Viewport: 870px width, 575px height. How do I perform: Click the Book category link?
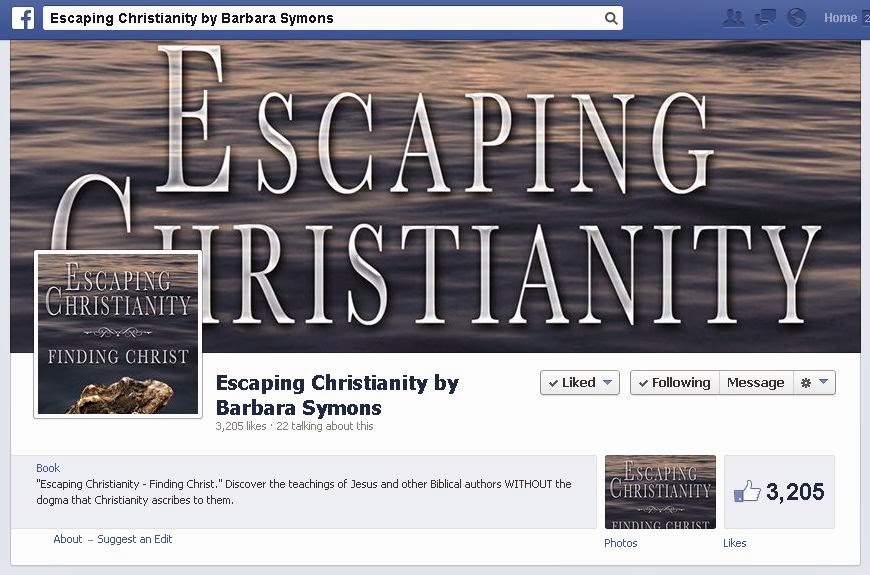(x=48, y=468)
